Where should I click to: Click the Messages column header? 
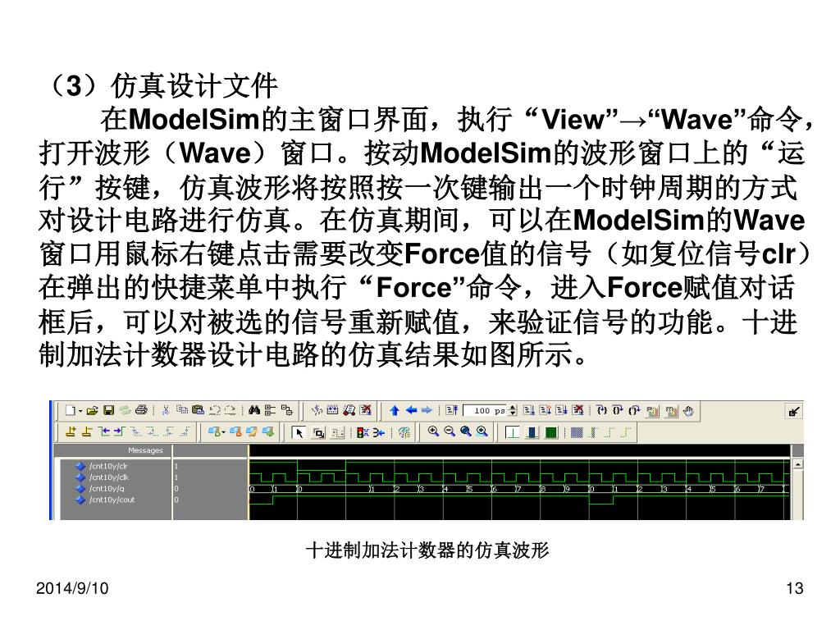coord(145,450)
